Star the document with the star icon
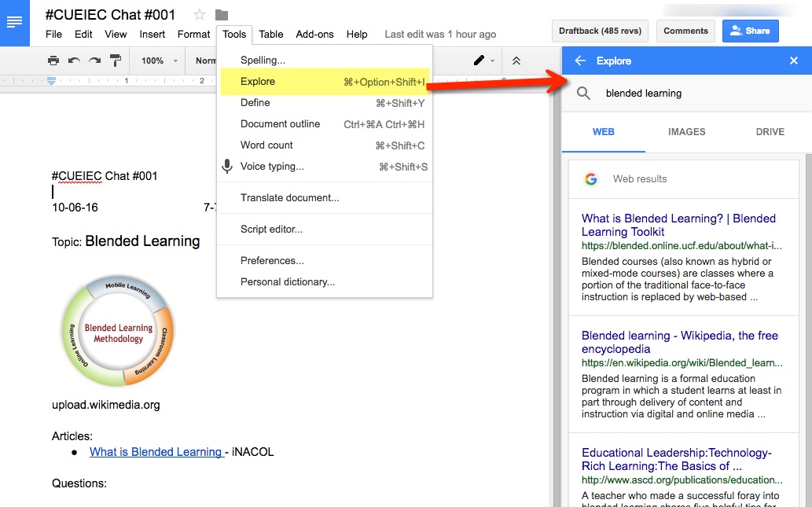Image resolution: width=812 pixels, height=507 pixels. [x=200, y=15]
